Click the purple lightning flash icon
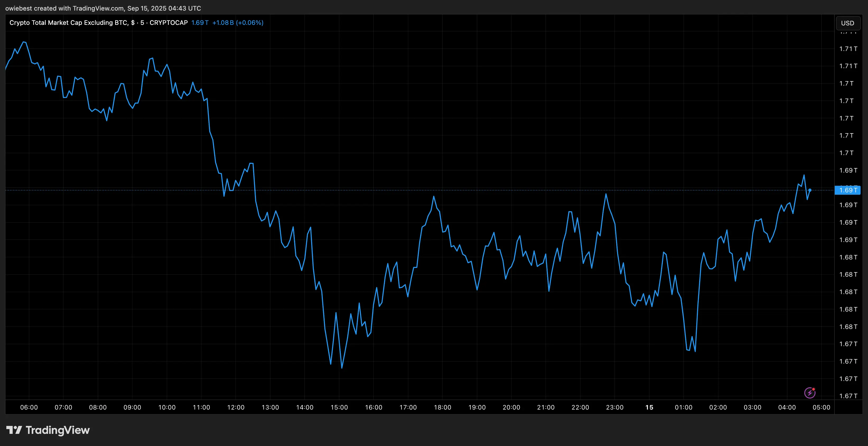 pos(810,393)
